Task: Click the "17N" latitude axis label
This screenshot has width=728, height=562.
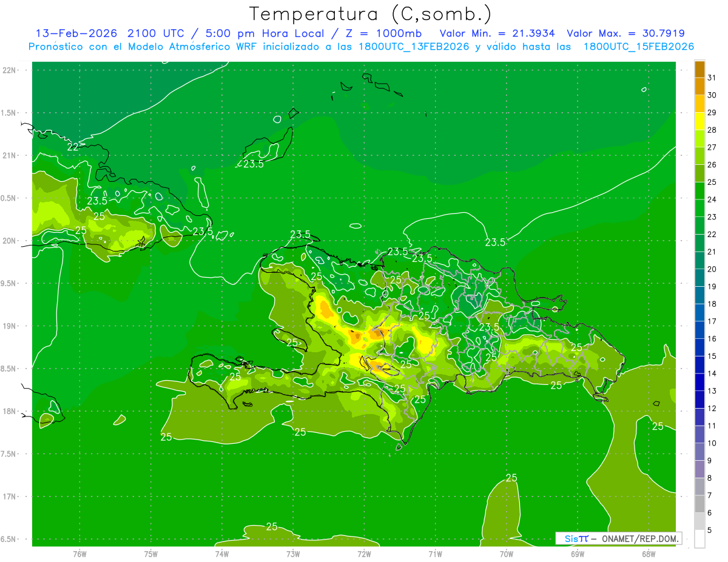Action: (9, 497)
